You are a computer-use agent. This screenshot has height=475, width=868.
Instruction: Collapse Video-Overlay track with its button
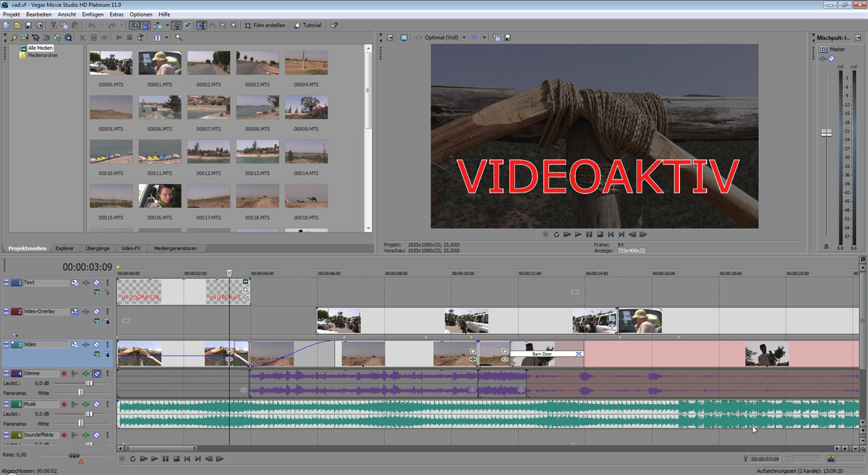click(x=6, y=310)
